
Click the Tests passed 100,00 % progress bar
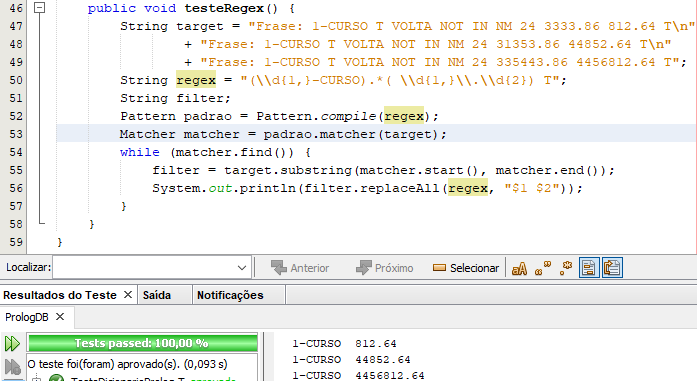pos(143,343)
